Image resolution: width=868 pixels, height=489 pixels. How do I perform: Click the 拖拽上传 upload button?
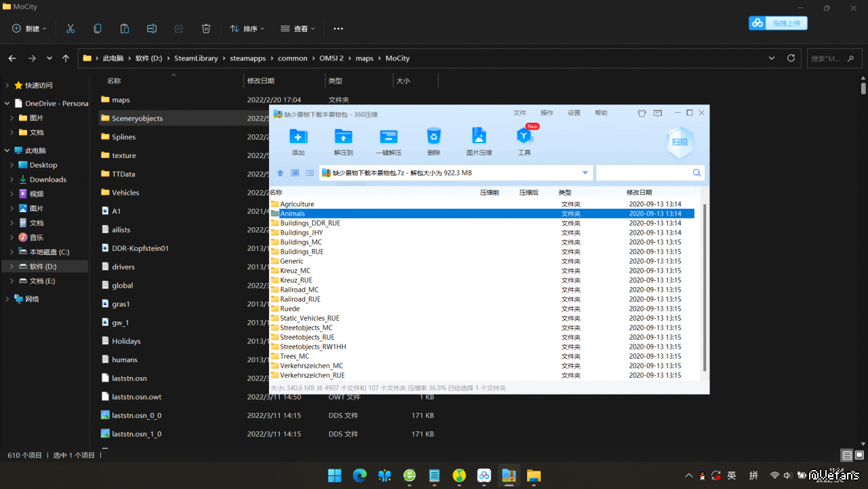(x=778, y=23)
